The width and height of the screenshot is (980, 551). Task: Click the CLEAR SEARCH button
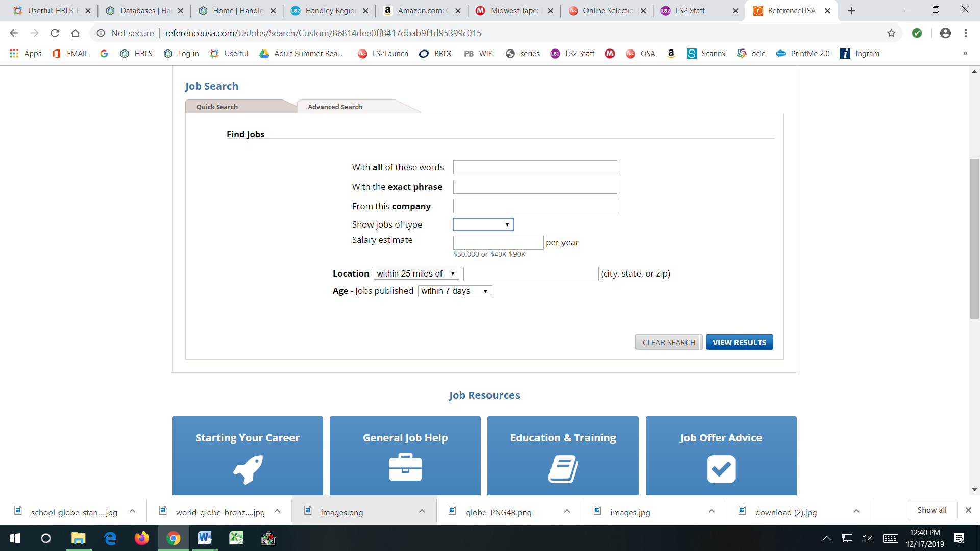669,342
